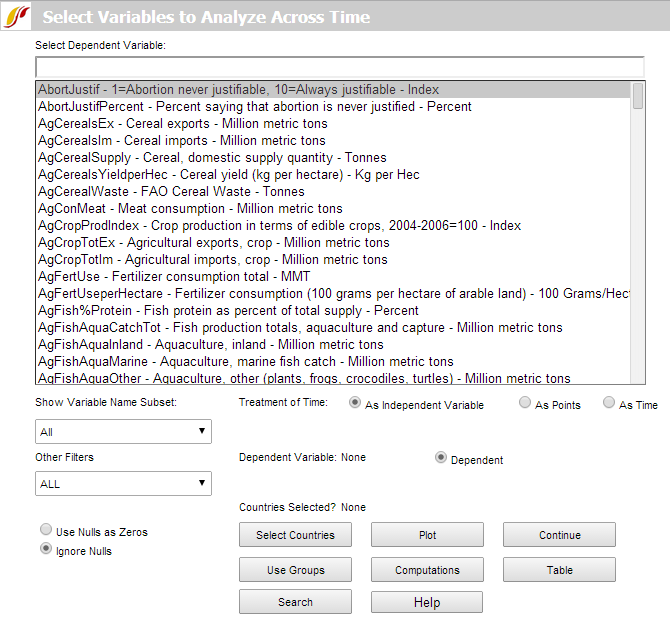670x624 pixels.
Task: Select AgCerealsEx cereal exports variable
Action: click(x=183, y=124)
